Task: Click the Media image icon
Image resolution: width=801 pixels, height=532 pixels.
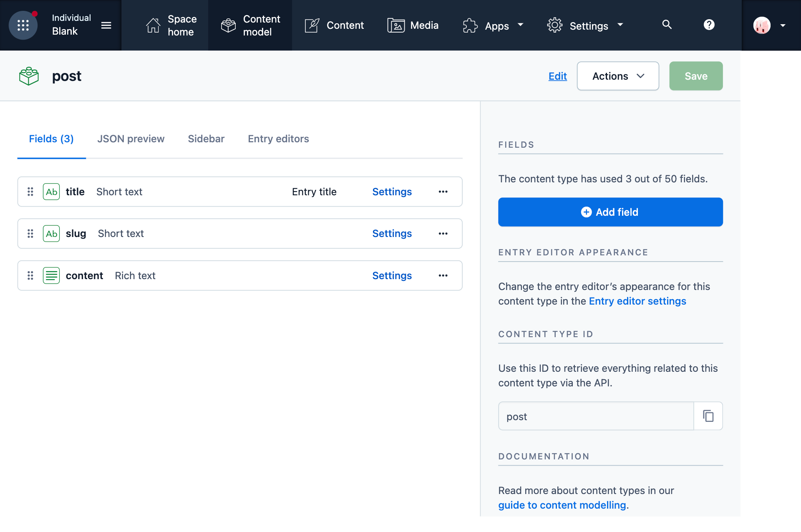Action: [395, 25]
